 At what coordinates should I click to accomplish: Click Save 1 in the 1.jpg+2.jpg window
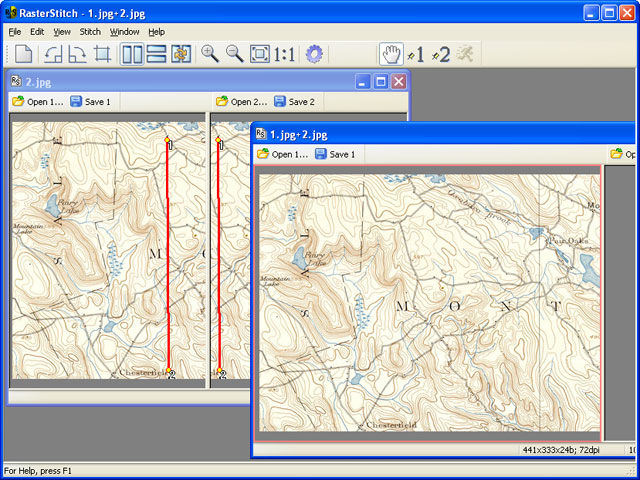click(x=335, y=154)
